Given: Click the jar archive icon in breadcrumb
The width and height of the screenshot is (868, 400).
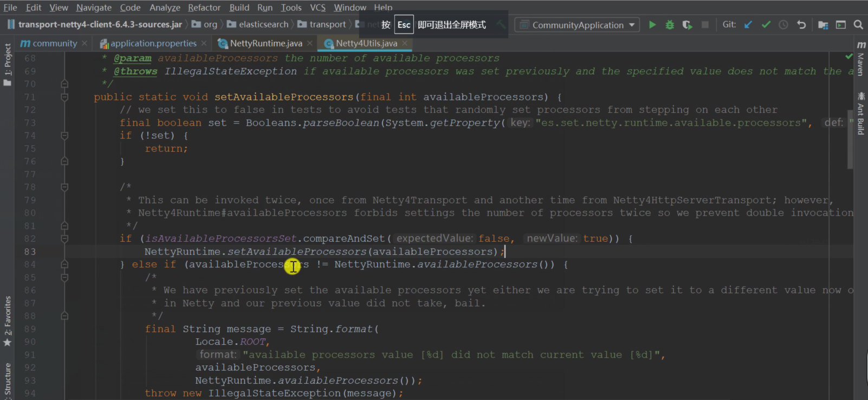Looking at the screenshot, I should click(11, 24).
